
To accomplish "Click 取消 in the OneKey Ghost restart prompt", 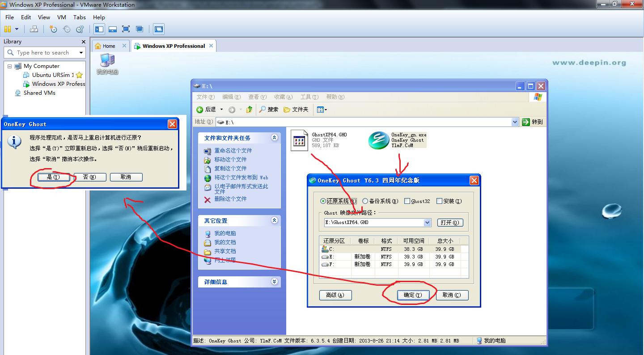I will coord(126,177).
